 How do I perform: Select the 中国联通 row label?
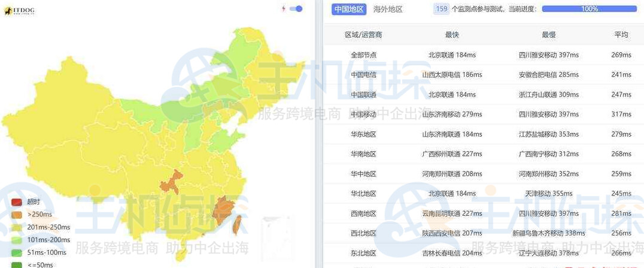click(363, 94)
